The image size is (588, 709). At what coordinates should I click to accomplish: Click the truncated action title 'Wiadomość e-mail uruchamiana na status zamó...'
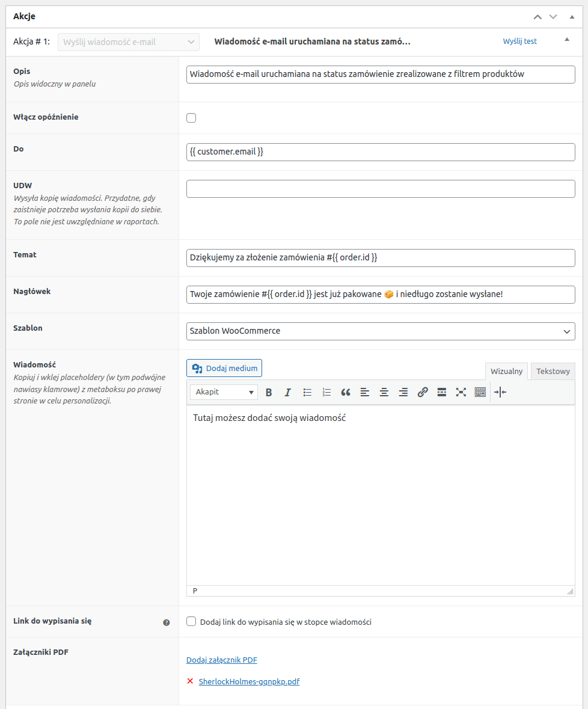point(312,41)
